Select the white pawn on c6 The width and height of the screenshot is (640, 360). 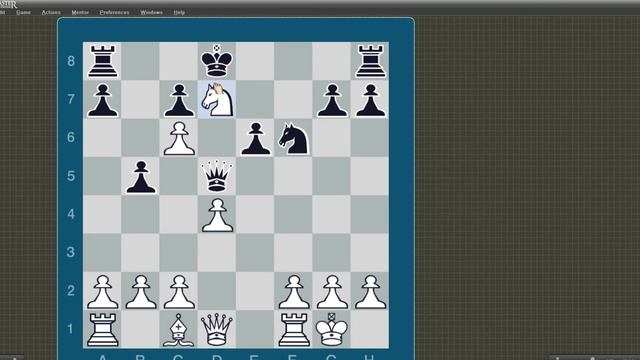click(178, 138)
